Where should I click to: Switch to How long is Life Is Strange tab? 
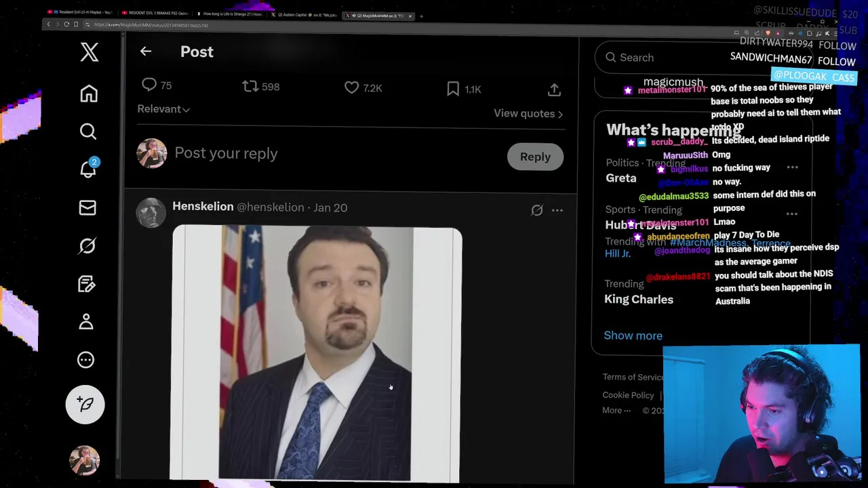(x=231, y=14)
